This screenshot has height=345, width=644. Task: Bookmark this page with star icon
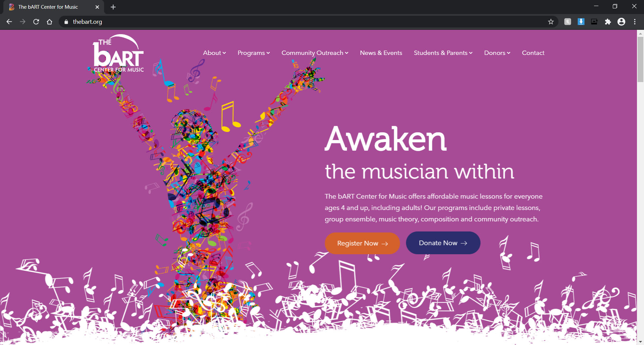point(551,22)
